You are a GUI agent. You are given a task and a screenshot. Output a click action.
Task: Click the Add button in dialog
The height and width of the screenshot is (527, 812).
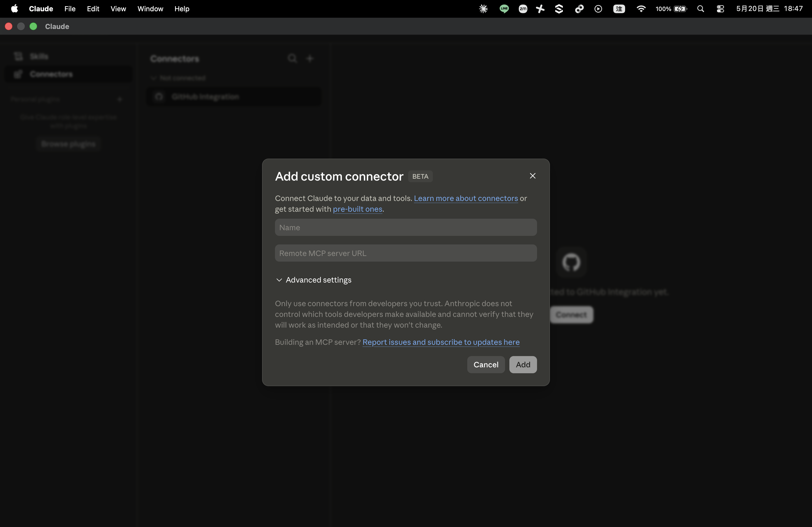point(523,364)
